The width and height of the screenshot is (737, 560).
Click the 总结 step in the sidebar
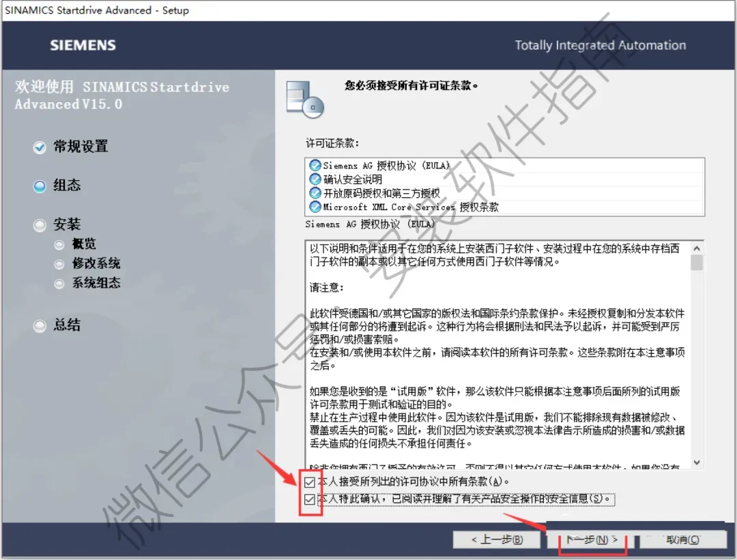click(67, 325)
